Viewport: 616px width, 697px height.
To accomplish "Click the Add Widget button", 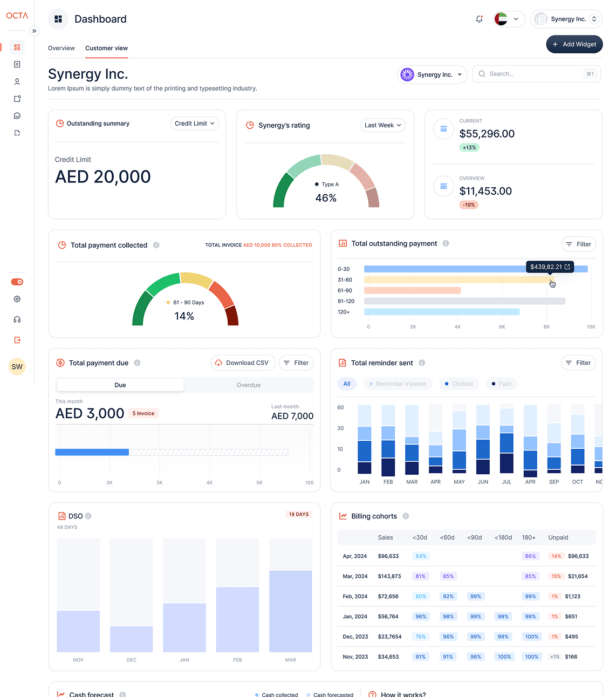I will point(574,44).
